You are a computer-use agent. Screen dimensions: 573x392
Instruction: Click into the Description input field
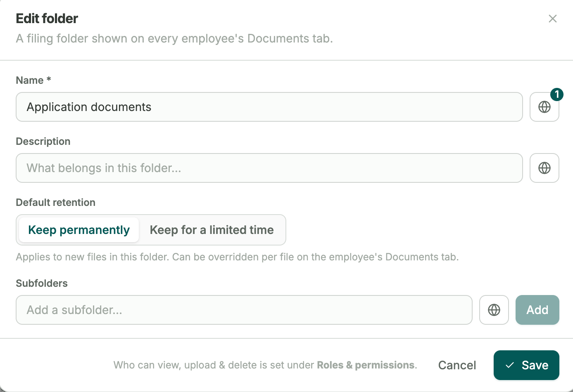(x=269, y=168)
